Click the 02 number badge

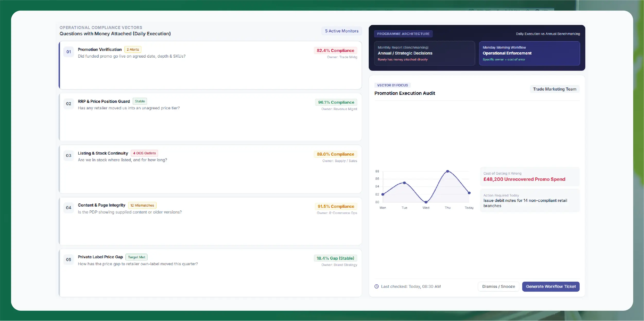coord(68,104)
